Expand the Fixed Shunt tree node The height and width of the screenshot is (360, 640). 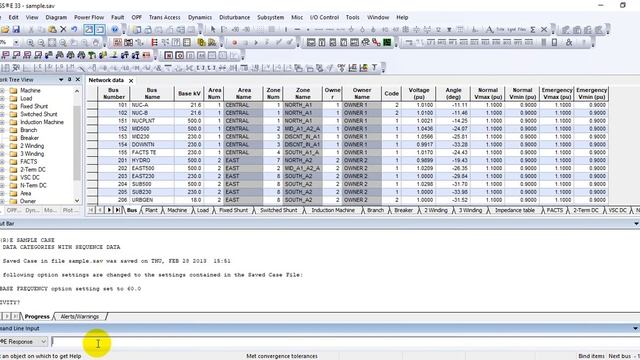(x=2, y=106)
